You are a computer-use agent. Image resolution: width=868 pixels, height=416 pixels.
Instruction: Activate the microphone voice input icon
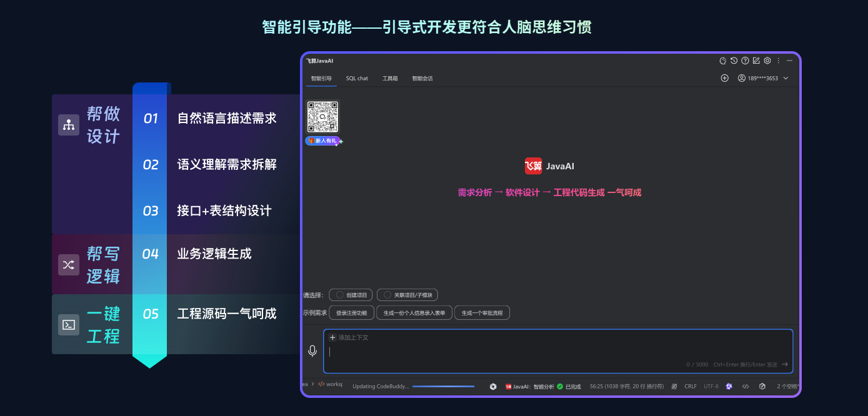(312, 350)
